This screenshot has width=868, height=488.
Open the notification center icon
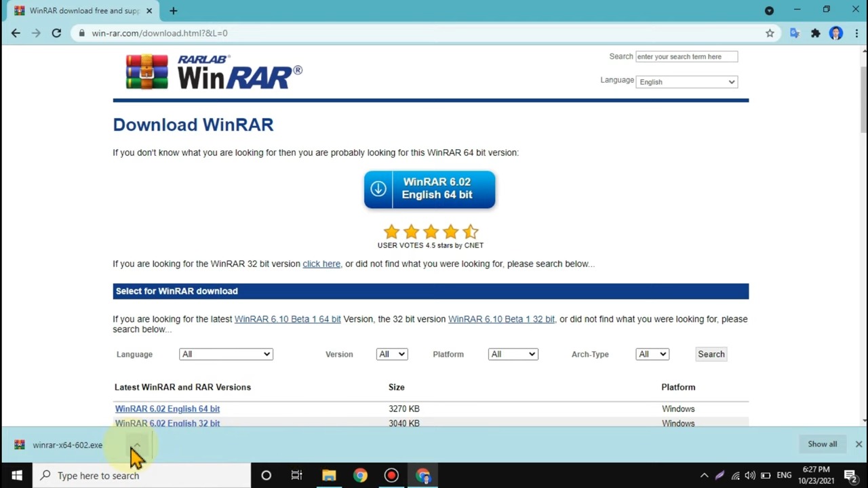(850, 475)
